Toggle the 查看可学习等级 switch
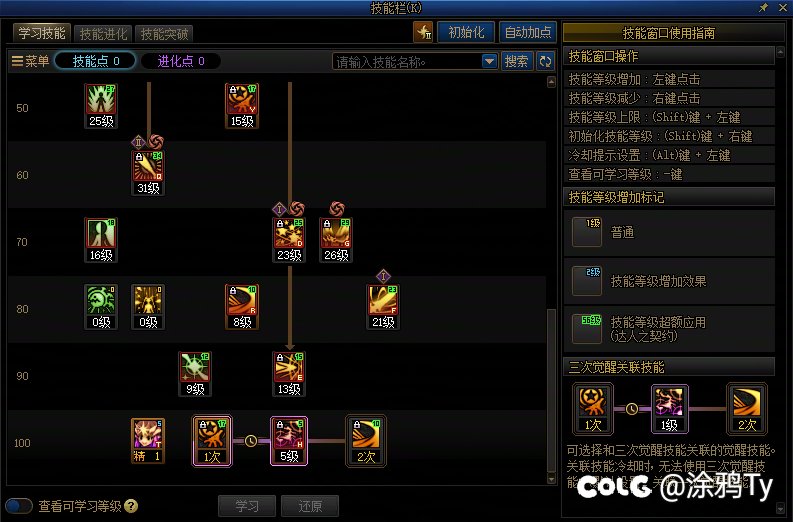The image size is (793, 522). (19, 506)
